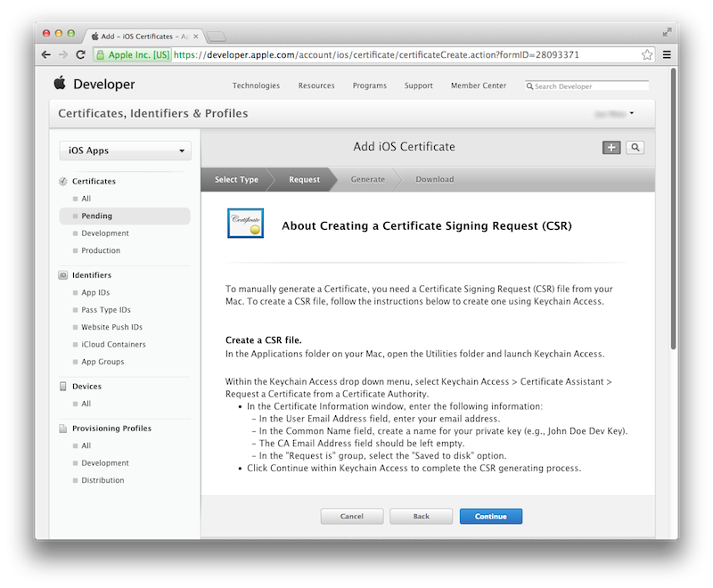
Task: Open Pass Type IDs under Identifiers
Action: tap(106, 310)
